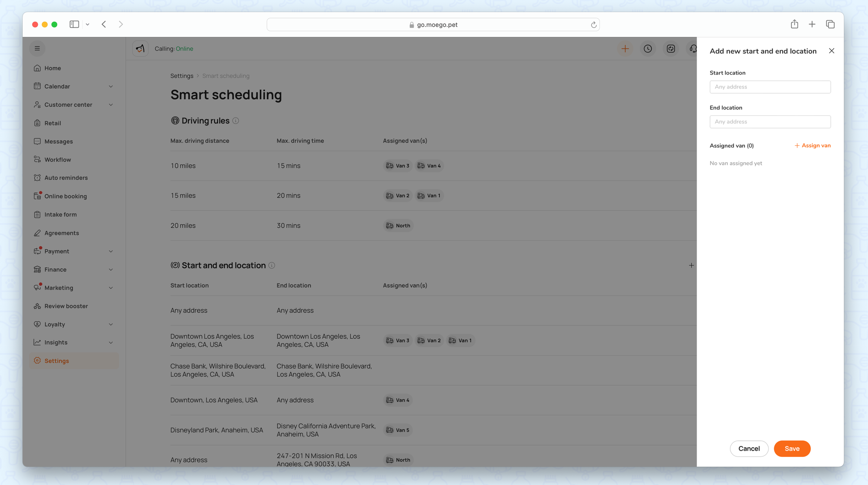Click the Assign van link
The height and width of the screenshot is (485, 868).
(812, 145)
